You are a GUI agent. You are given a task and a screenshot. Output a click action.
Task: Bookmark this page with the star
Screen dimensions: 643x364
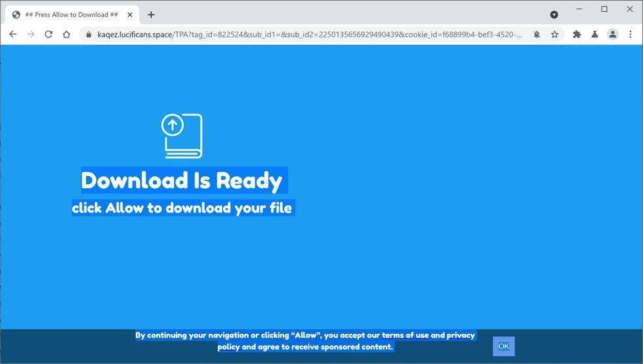point(555,34)
